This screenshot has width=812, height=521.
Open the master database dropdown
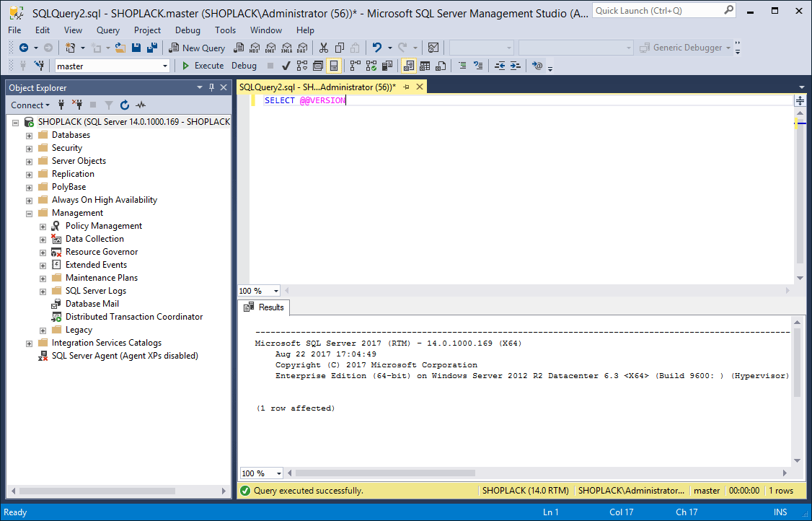tap(165, 66)
